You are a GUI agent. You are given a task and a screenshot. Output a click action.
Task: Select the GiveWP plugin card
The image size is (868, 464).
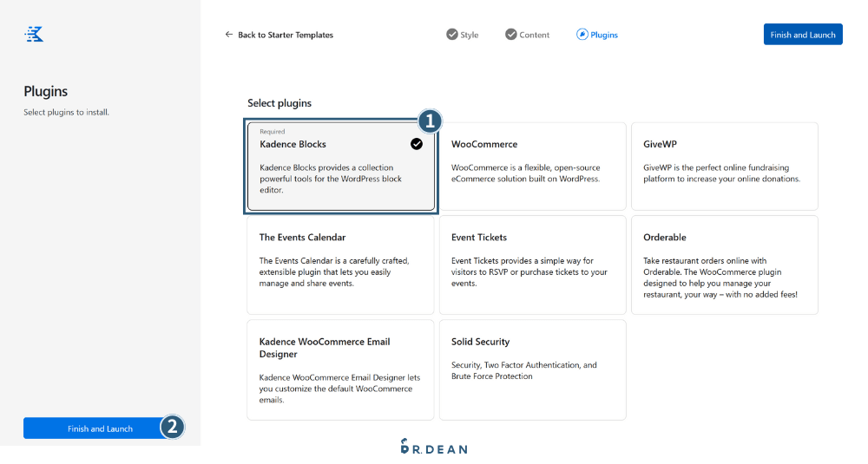click(x=725, y=167)
